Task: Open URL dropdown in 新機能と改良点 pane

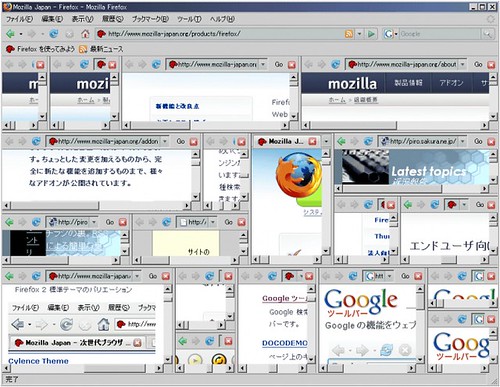Action: tap(263, 64)
